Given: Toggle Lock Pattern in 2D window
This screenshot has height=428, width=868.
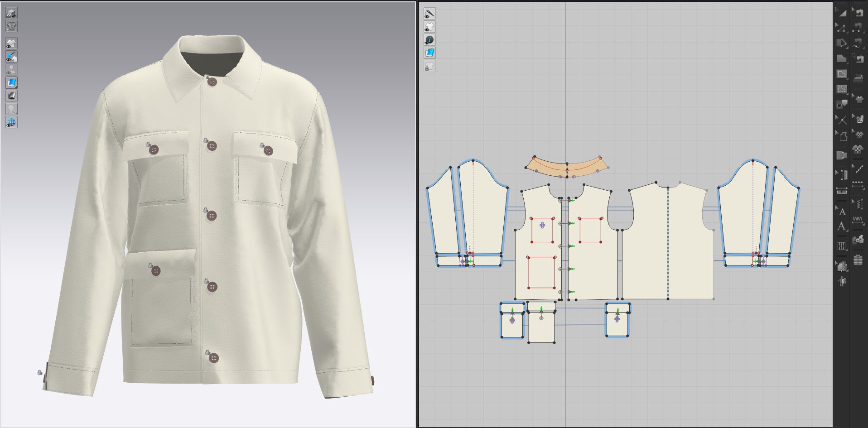Looking at the screenshot, I should [x=429, y=67].
